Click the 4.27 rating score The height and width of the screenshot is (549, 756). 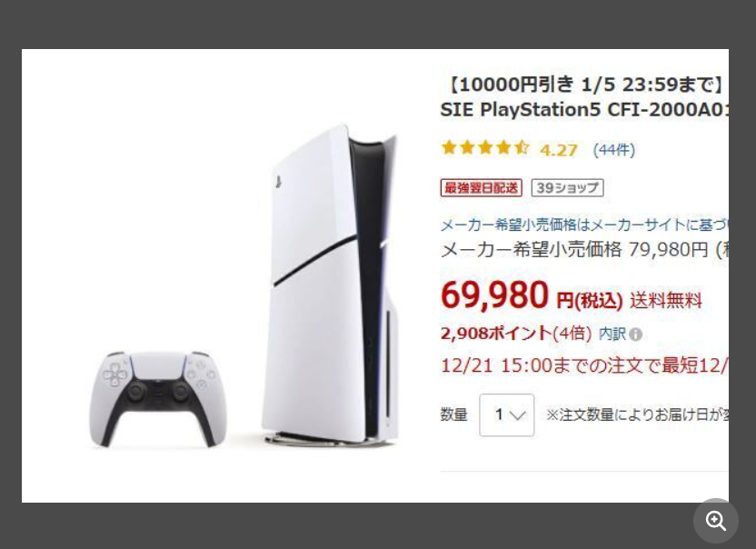tap(558, 150)
